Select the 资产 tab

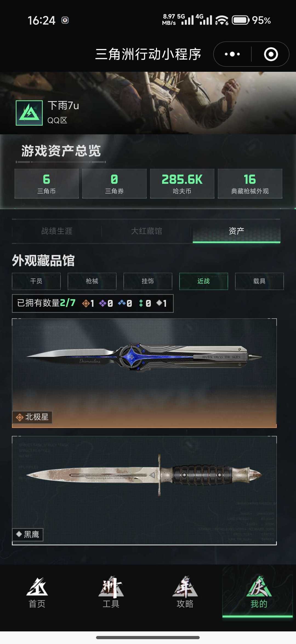[x=236, y=231]
